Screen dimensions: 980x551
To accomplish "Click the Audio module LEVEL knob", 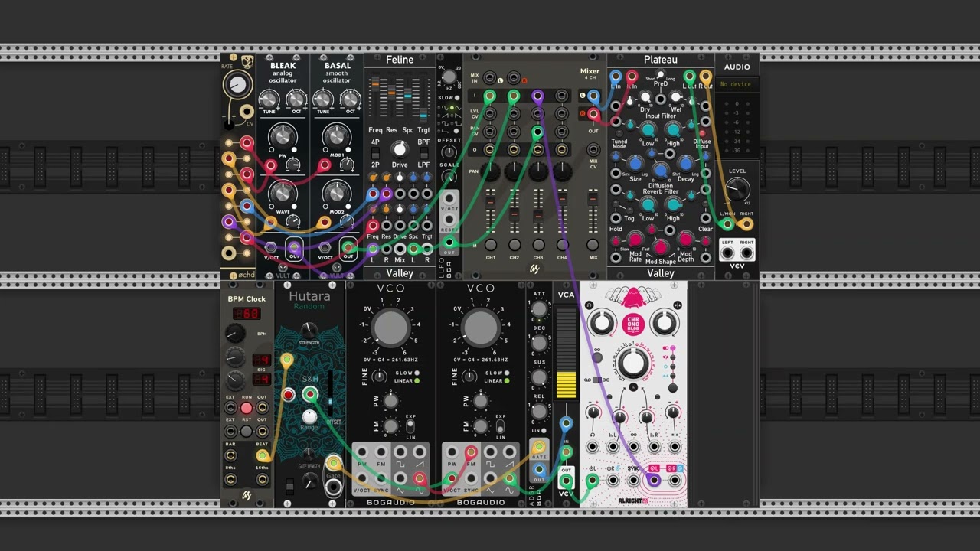I will point(737,188).
